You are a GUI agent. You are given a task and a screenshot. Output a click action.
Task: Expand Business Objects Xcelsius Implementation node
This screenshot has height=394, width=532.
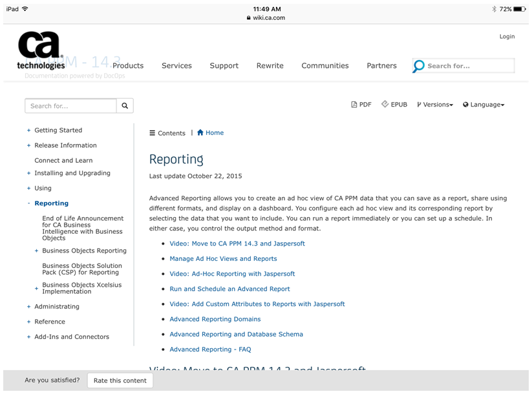tap(36, 289)
